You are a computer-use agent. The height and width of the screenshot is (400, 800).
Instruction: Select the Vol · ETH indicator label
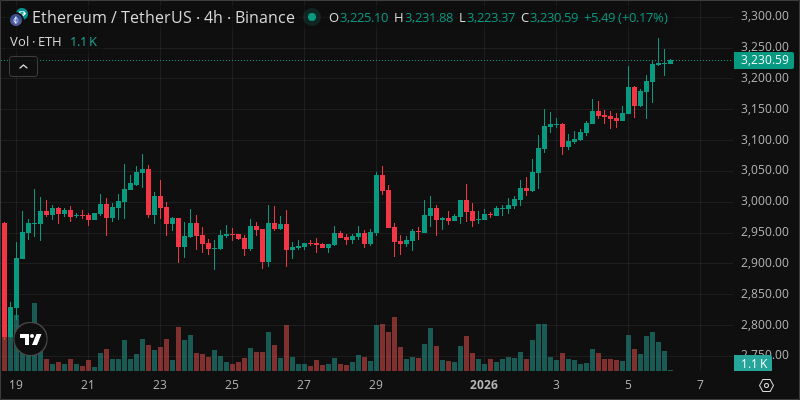point(35,41)
